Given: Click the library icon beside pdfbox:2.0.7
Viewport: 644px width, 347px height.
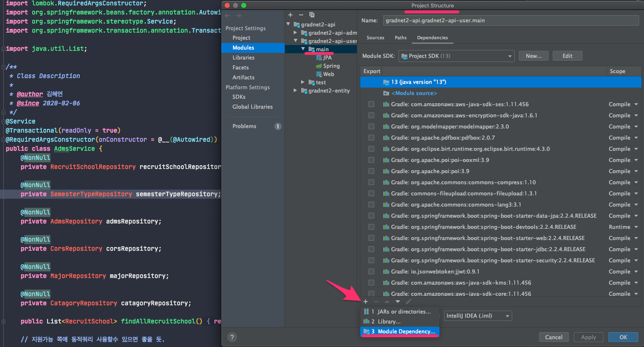Looking at the screenshot, I should (386, 138).
